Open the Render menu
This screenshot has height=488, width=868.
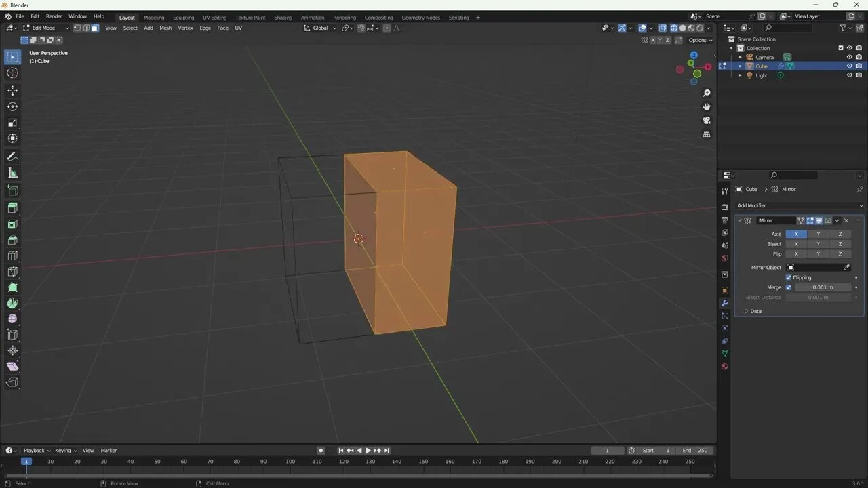(54, 16)
